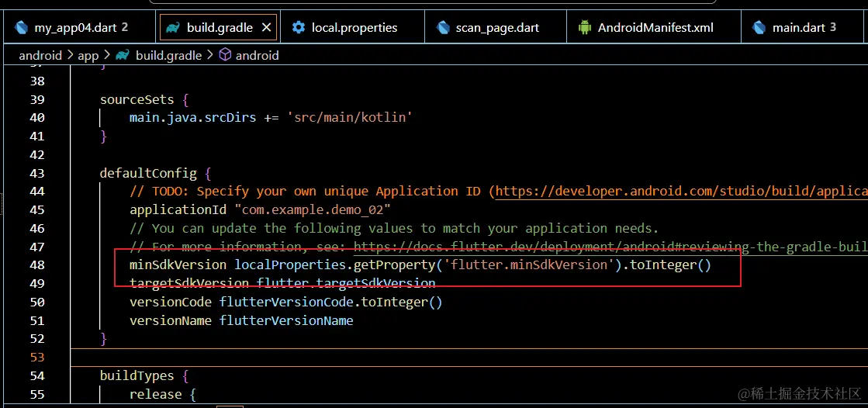Switch to the my_app04.dart tab
Screen dimensions: 868x408
[x=78, y=28]
